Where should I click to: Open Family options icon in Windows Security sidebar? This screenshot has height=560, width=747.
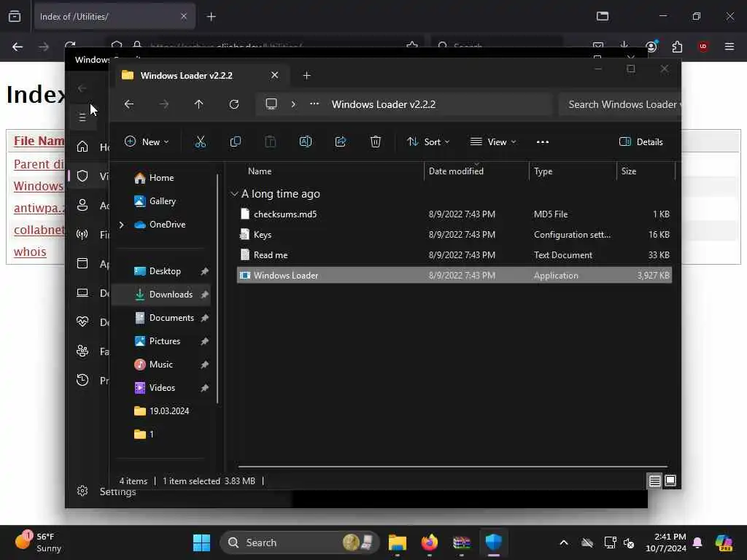(x=82, y=351)
